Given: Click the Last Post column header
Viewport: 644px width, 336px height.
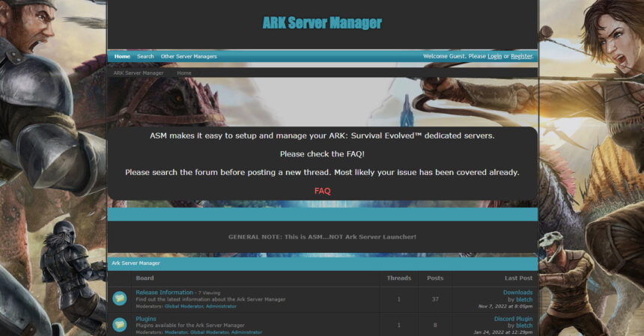Looking at the screenshot, I should coord(518,278).
